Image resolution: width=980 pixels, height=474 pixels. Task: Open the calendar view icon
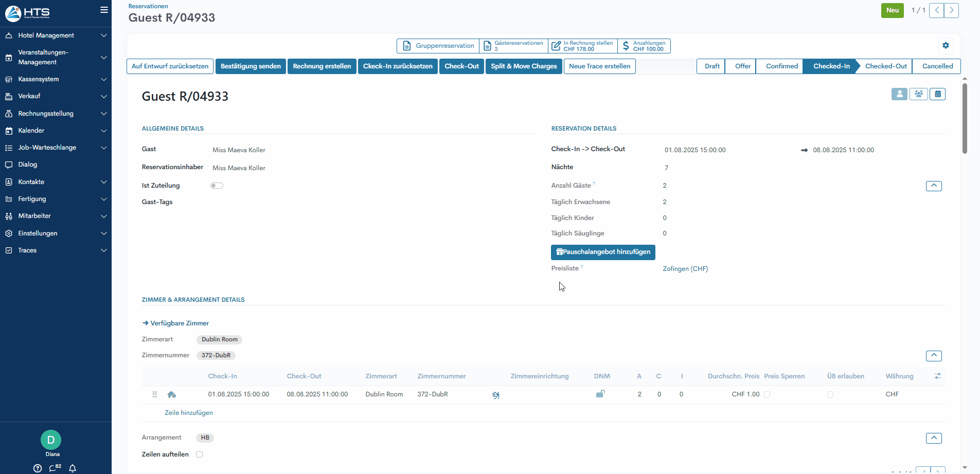[x=937, y=94]
